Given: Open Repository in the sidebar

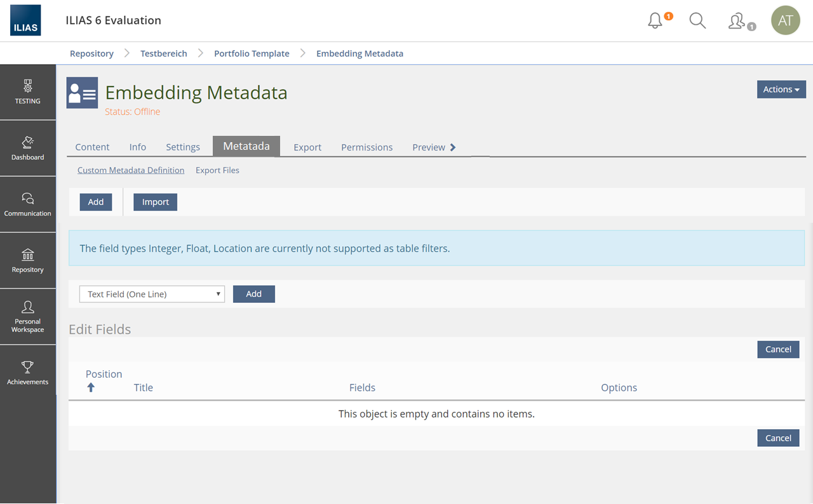Looking at the screenshot, I should 28,261.
